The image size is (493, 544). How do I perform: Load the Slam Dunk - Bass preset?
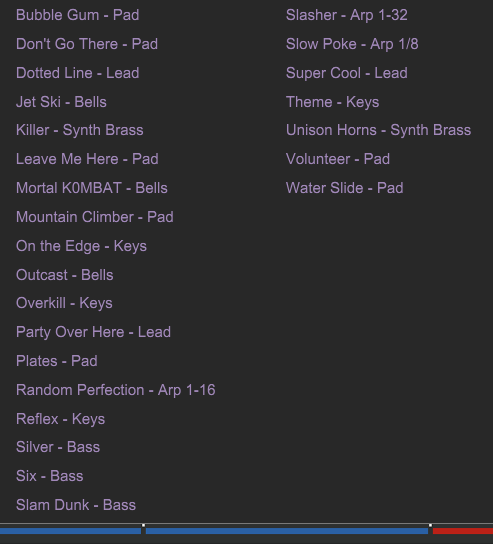coord(76,505)
